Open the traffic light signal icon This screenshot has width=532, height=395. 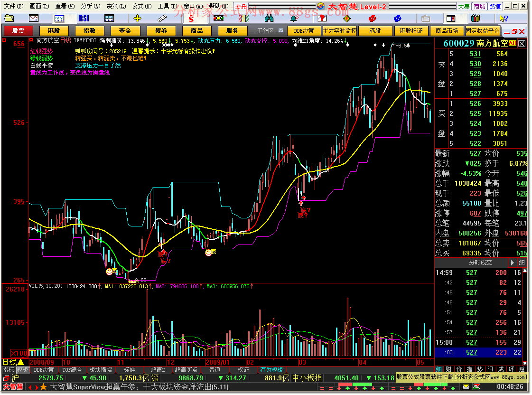[218, 18]
